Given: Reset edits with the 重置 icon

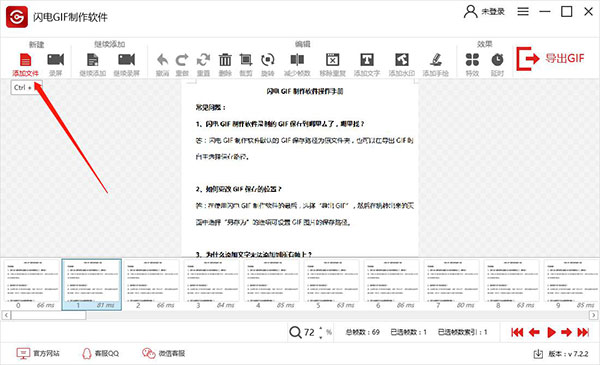Looking at the screenshot, I should [203, 60].
